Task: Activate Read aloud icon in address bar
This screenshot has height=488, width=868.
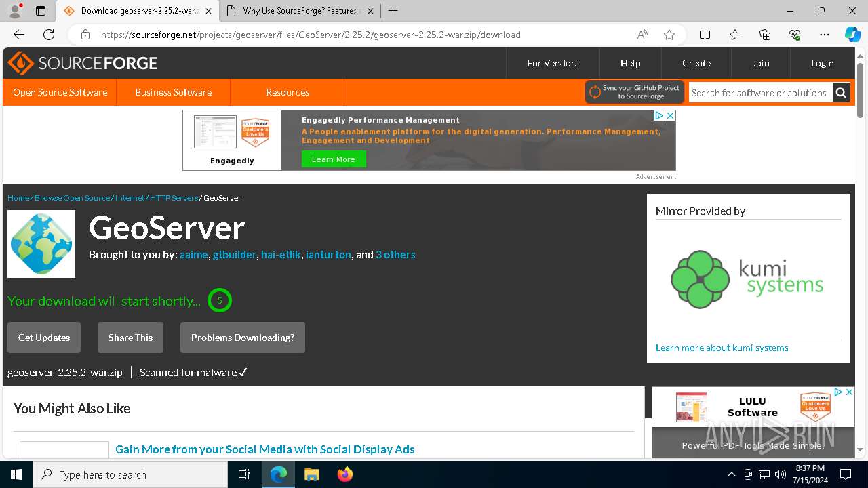Action: click(x=642, y=35)
